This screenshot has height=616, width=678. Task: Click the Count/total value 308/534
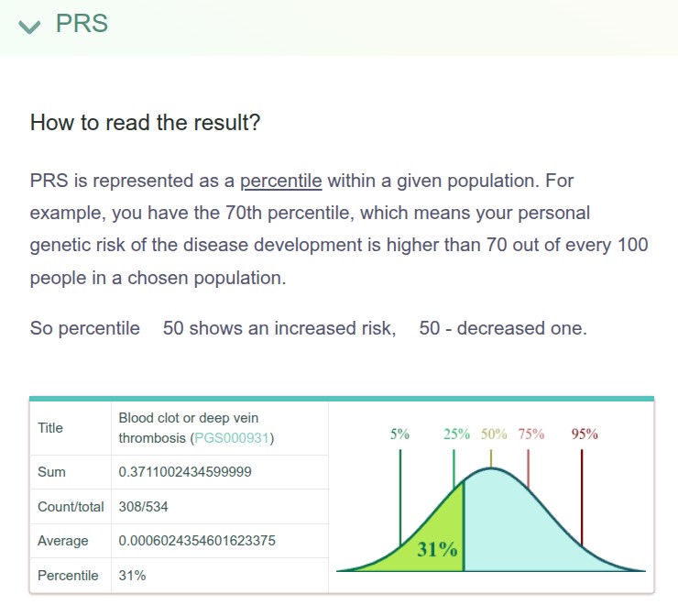(143, 507)
